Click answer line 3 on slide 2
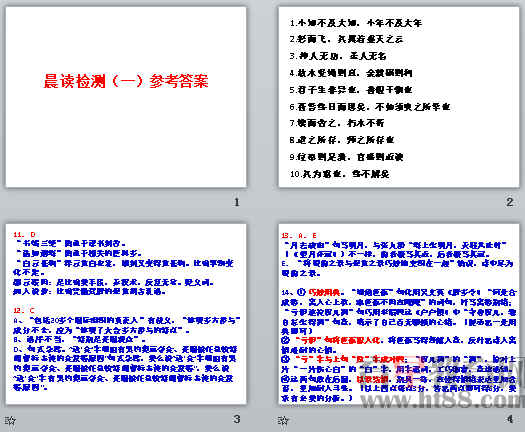This screenshot has height=432, width=525. pyautogui.click(x=338, y=56)
